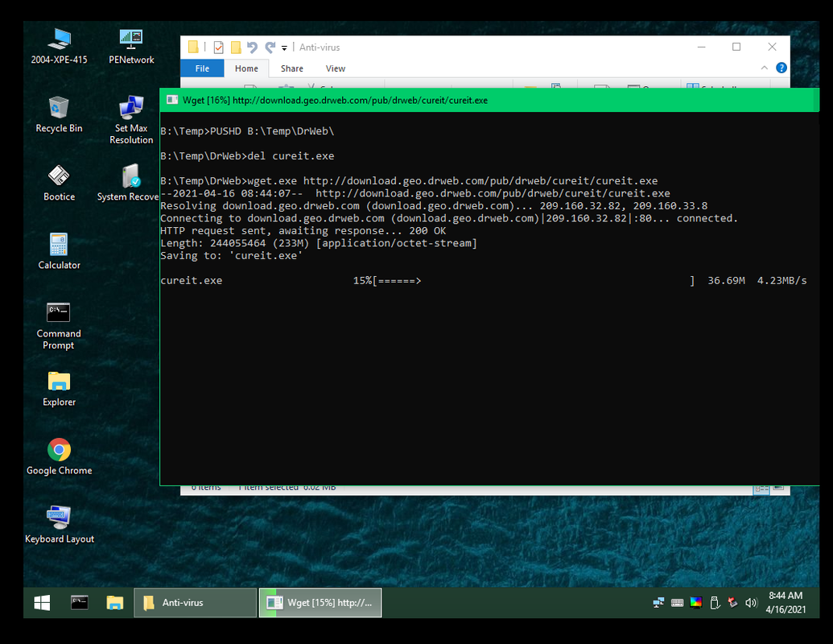
Task: Open the Explorer desktop icon
Action: point(59,389)
